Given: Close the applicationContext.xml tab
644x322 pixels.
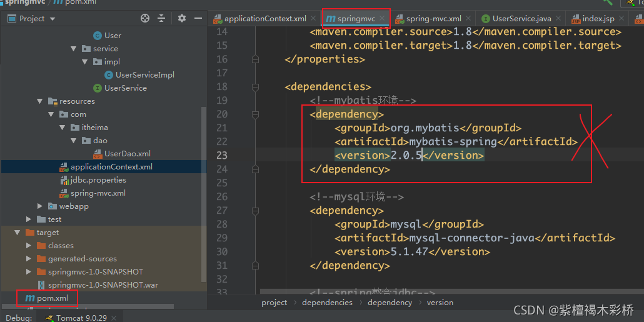Looking at the screenshot, I should pos(313,19).
